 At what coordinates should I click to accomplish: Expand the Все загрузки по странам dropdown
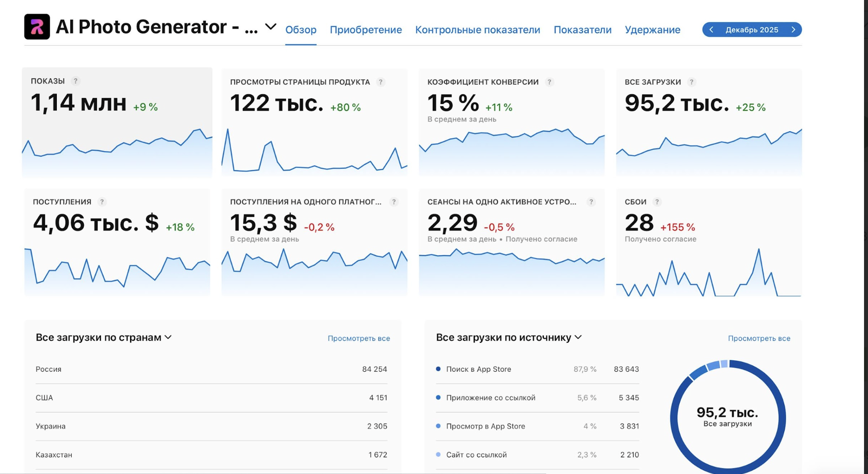pyautogui.click(x=104, y=337)
